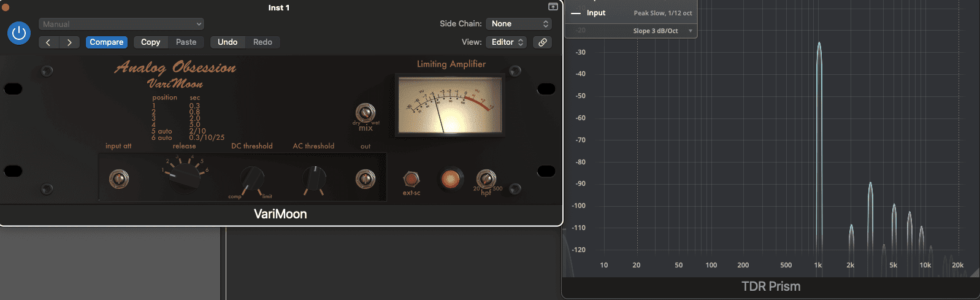Click the orange glowing power lamp button
980x300 pixels.
tap(450, 179)
